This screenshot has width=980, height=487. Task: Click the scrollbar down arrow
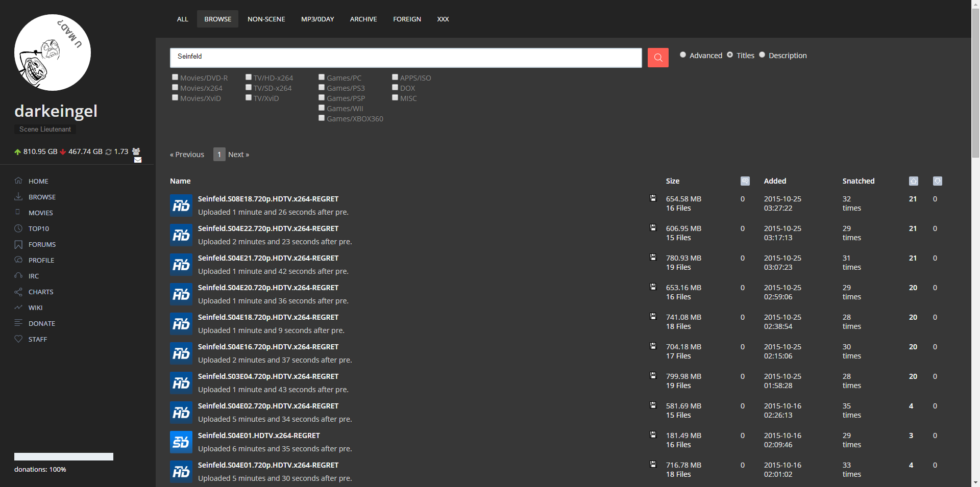tap(975, 482)
